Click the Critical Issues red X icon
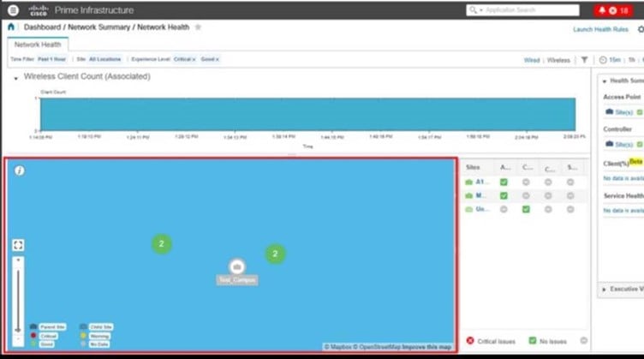This screenshot has height=359, width=644. (x=470, y=340)
